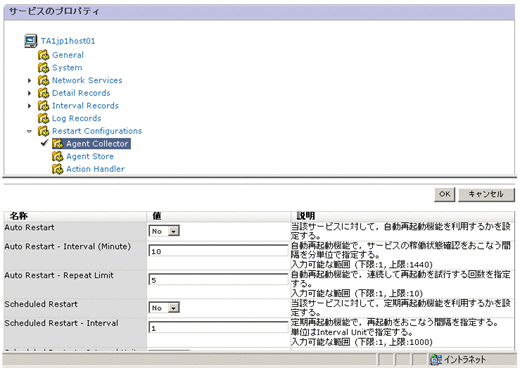Expand the Interval Records tree node

click(x=29, y=106)
